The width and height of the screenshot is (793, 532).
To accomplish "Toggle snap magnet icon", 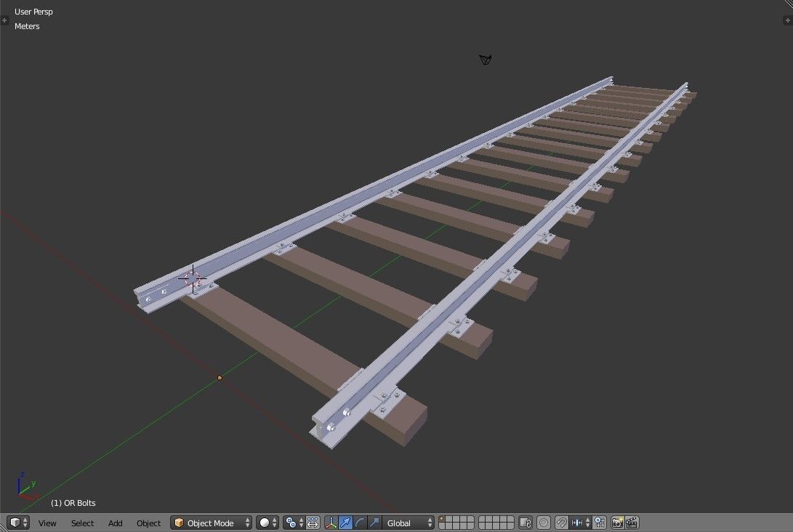I will (561, 523).
